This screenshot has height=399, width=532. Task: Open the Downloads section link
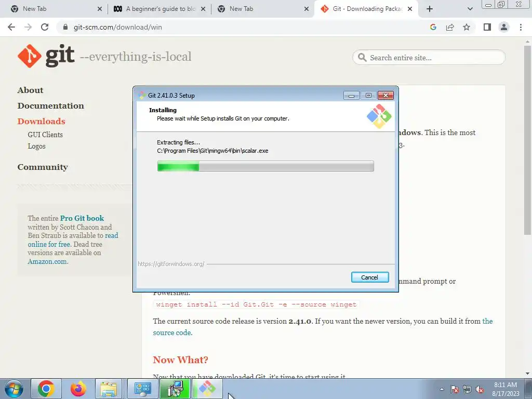tap(42, 122)
